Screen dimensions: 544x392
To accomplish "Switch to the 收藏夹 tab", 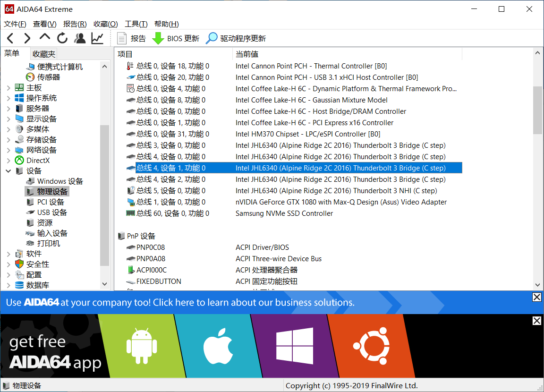I will pyautogui.click(x=44, y=54).
